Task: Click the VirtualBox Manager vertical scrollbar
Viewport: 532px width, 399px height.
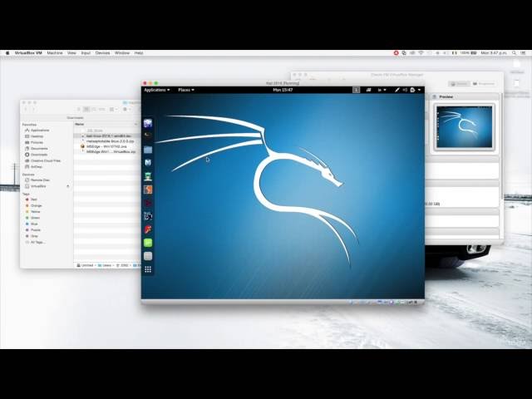Action: pyautogui.click(x=500, y=146)
